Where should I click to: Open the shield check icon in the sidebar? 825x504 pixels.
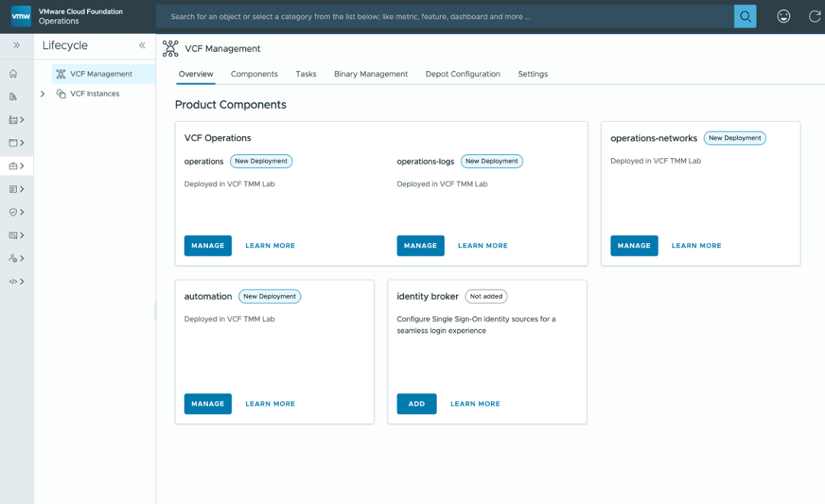click(x=13, y=212)
